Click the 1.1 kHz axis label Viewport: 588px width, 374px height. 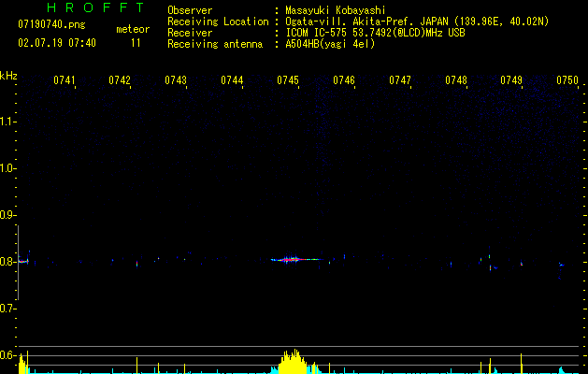[x=7, y=122]
